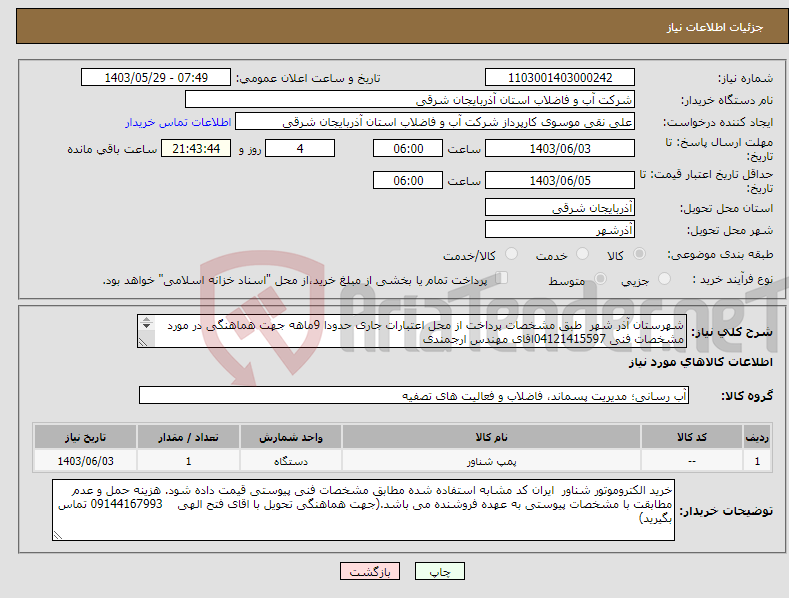Click the اطلاعات کالاهای مورد نیاز heading
789x598 pixels.
[700, 362]
